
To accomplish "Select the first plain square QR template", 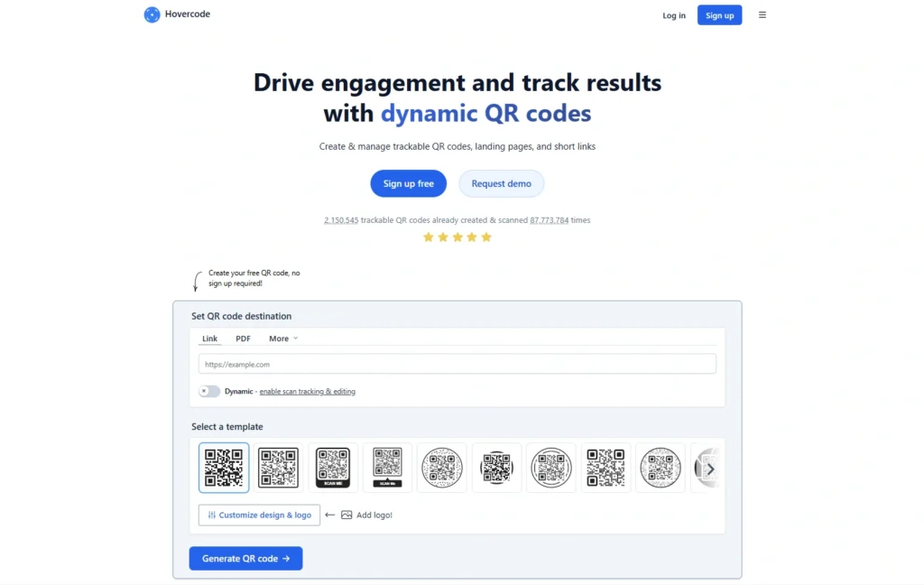I will 224,468.
